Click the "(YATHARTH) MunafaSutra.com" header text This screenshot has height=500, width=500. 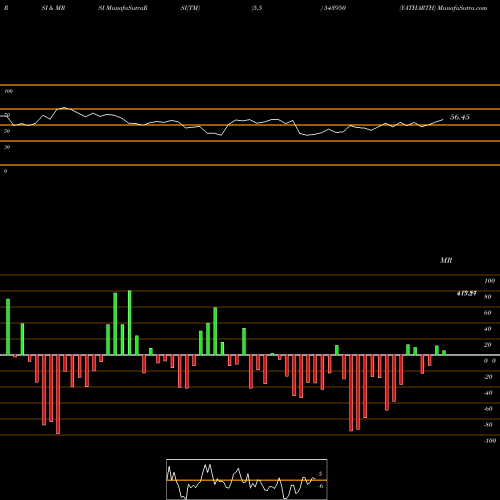443,8
